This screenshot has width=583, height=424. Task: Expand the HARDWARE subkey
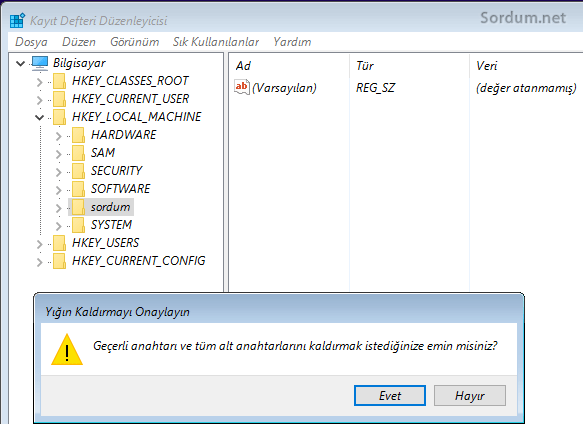tap(58, 136)
